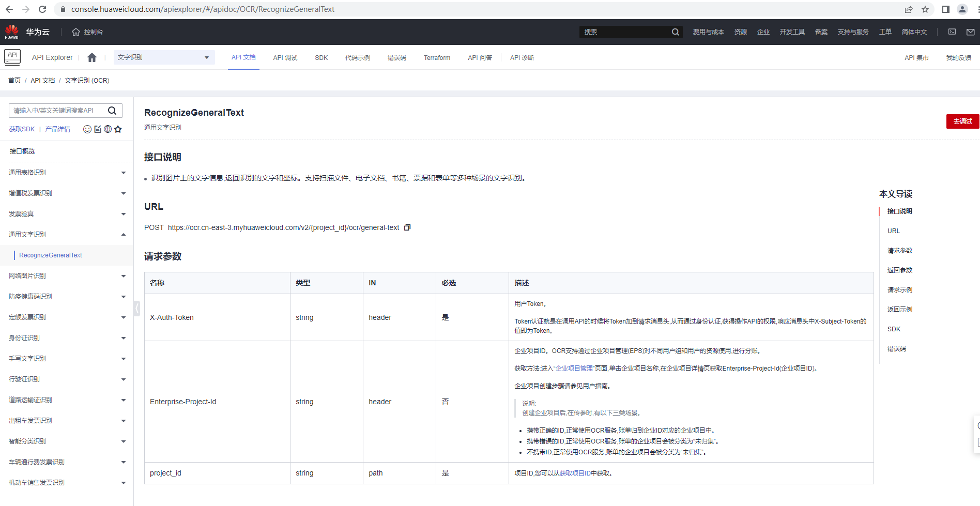This screenshot has width=980, height=506.
Task: Open the 控制台 home icon
Action: [76, 32]
